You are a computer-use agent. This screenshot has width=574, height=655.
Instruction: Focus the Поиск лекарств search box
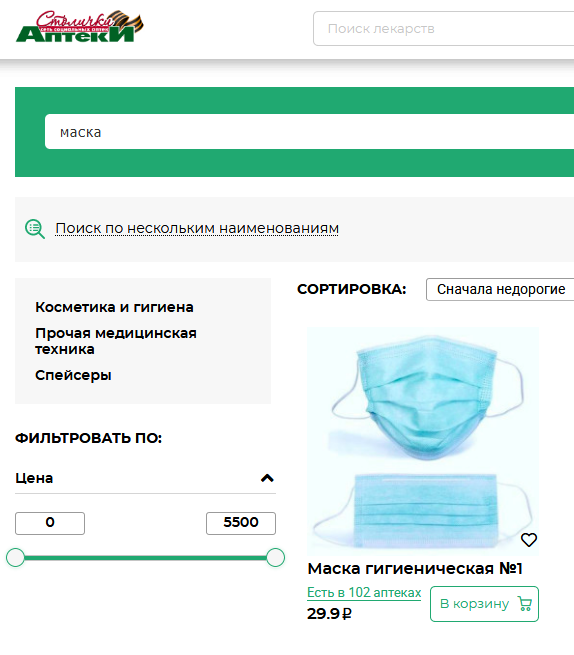point(444,28)
